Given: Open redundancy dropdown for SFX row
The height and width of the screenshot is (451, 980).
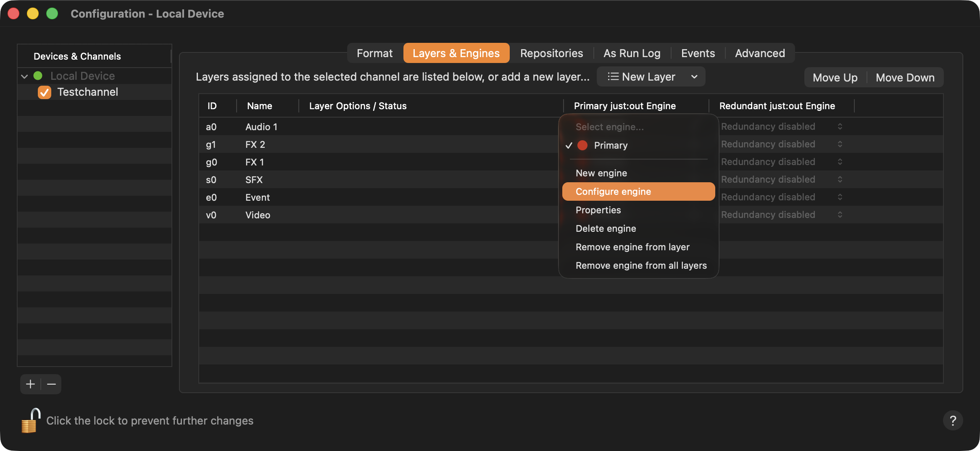Looking at the screenshot, I should (x=840, y=179).
